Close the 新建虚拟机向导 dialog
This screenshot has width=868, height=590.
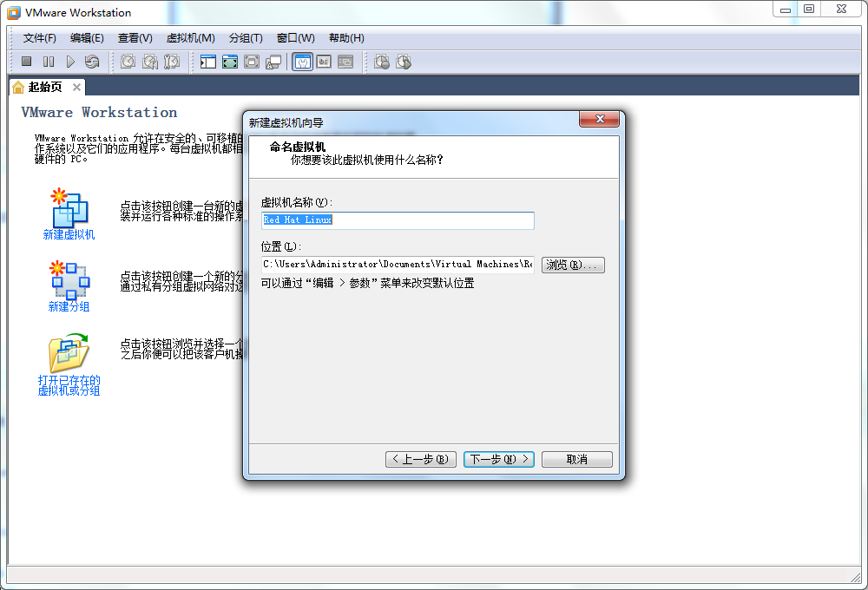pos(600,119)
